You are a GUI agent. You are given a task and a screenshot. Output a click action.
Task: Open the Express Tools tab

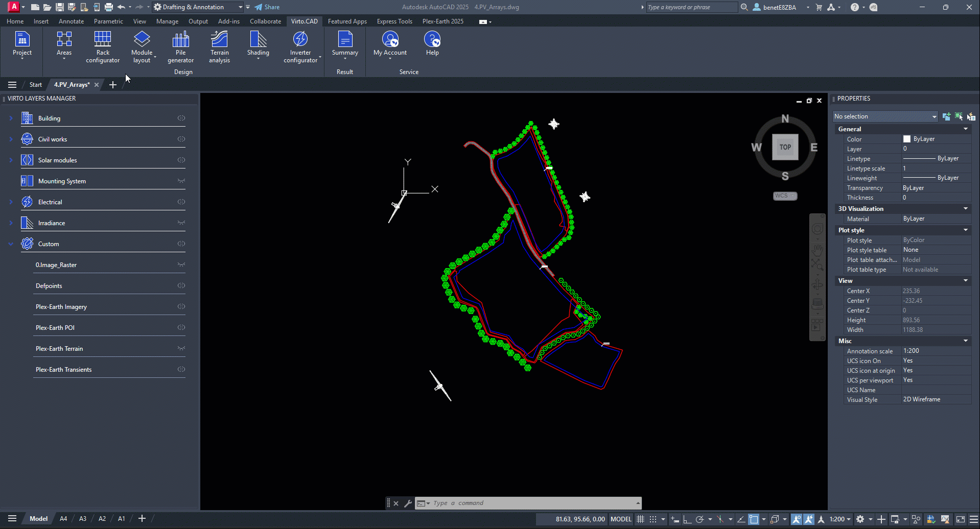(394, 21)
